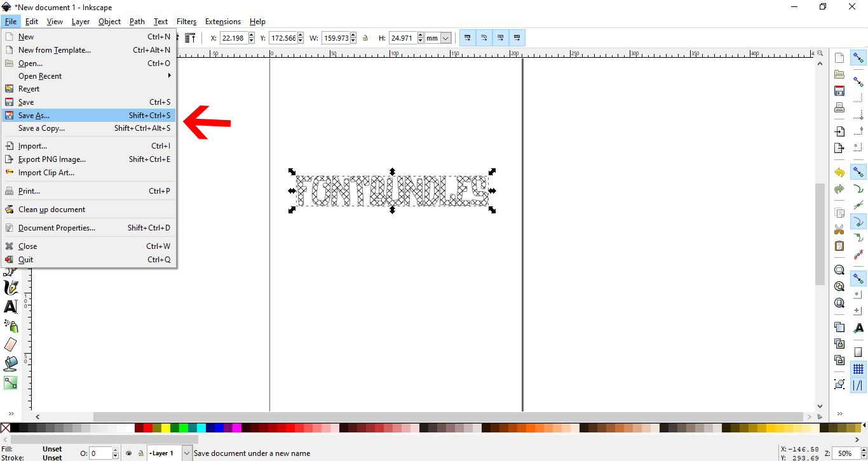Image resolution: width=868 pixels, height=461 pixels.
Task: Click the yellow Undo arrow icon
Action: point(839,172)
